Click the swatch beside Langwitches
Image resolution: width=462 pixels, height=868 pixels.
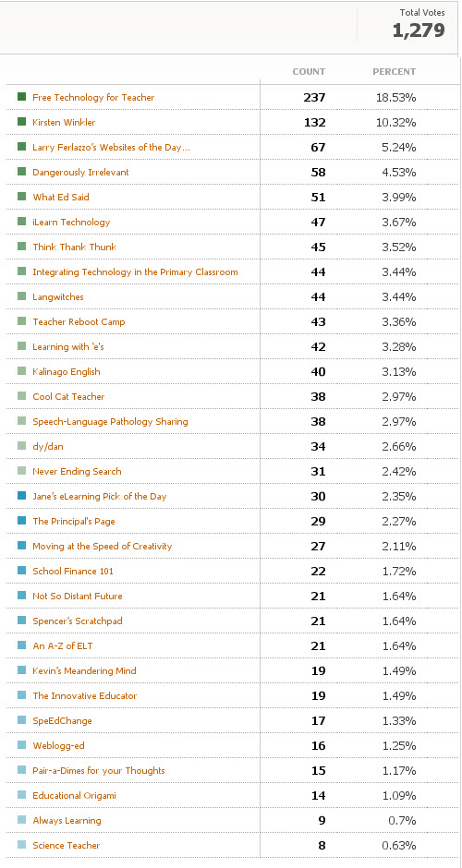[x=21, y=296]
